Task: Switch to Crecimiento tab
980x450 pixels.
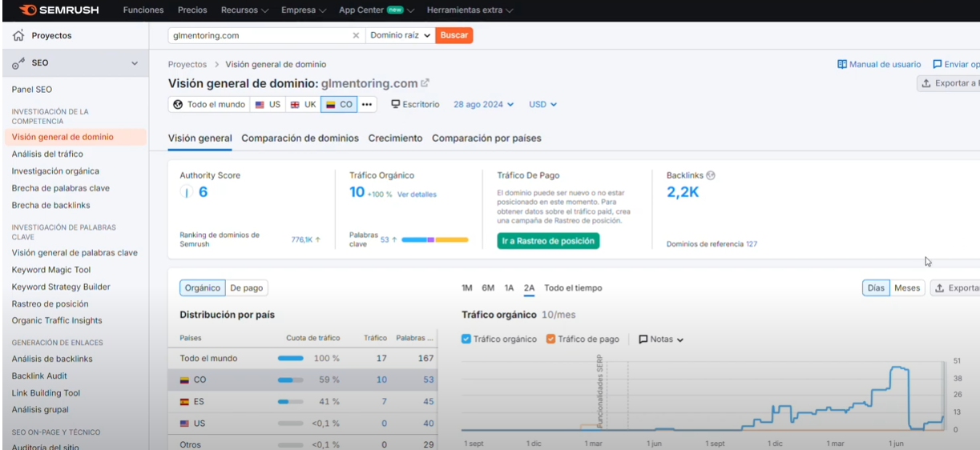Action: pos(395,138)
